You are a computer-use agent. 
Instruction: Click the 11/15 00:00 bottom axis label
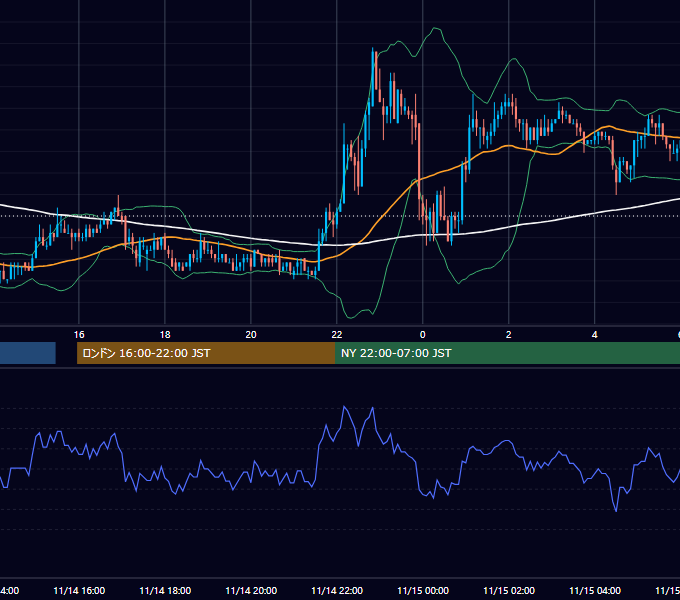coord(423,591)
